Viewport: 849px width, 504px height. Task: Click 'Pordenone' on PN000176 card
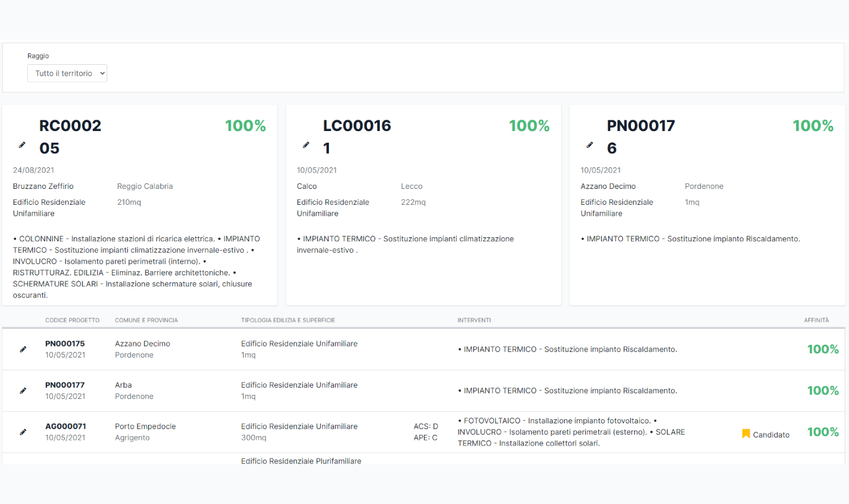[704, 186]
